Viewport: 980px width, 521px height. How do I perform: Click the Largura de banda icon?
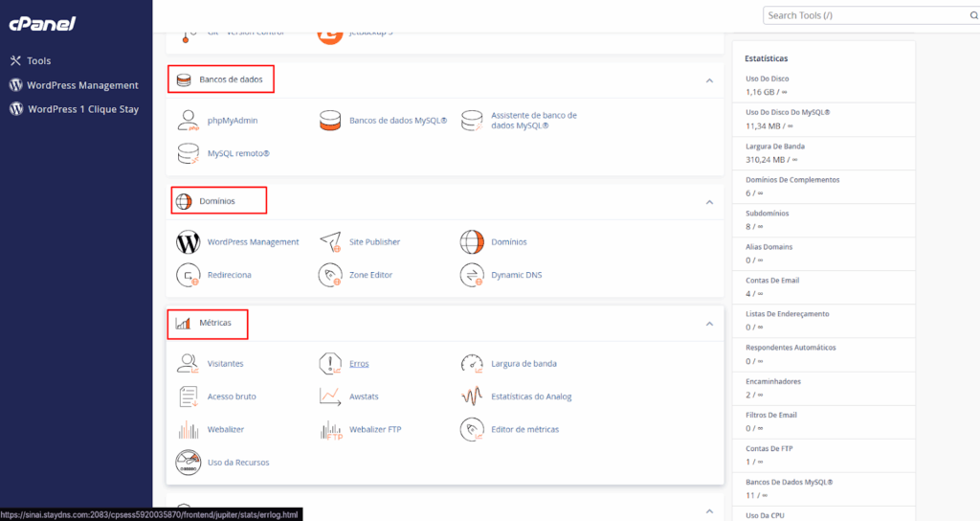tap(473, 364)
